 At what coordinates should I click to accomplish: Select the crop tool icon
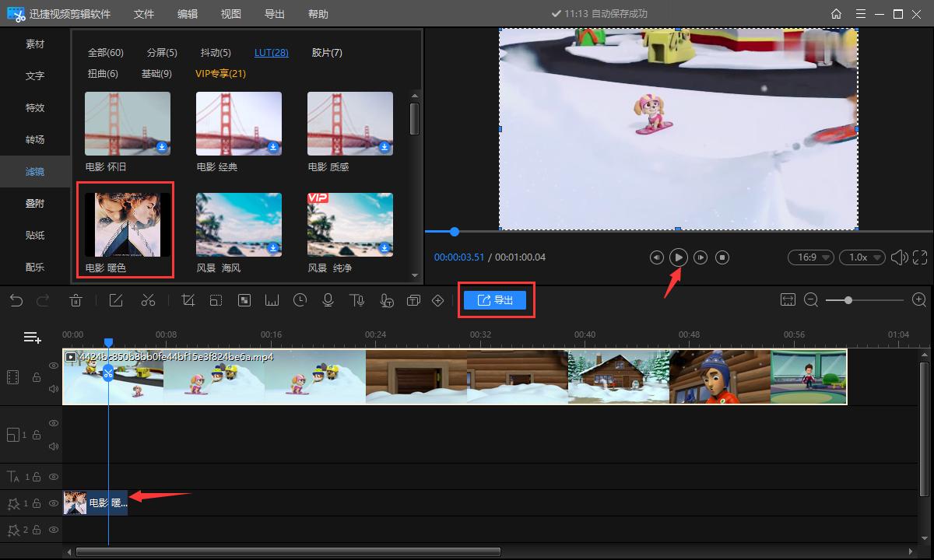[x=188, y=300]
